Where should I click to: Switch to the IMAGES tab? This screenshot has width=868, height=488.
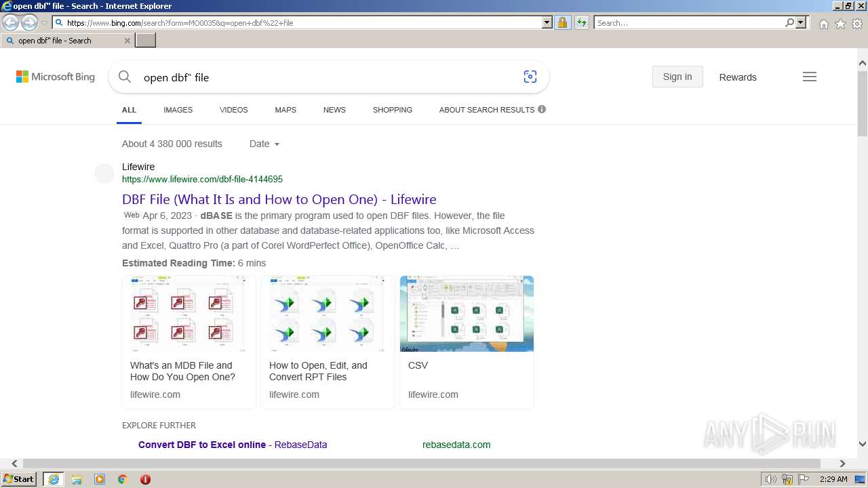[178, 110]
